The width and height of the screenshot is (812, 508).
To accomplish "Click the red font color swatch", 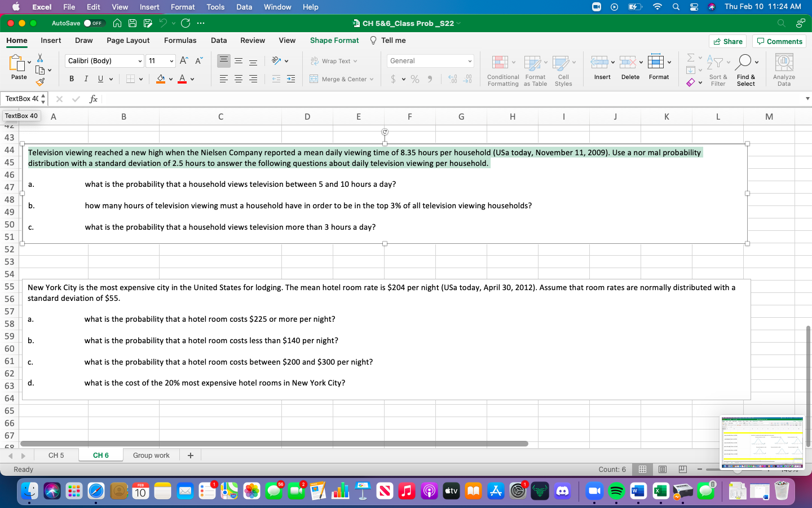I will [x=182, y=79].
